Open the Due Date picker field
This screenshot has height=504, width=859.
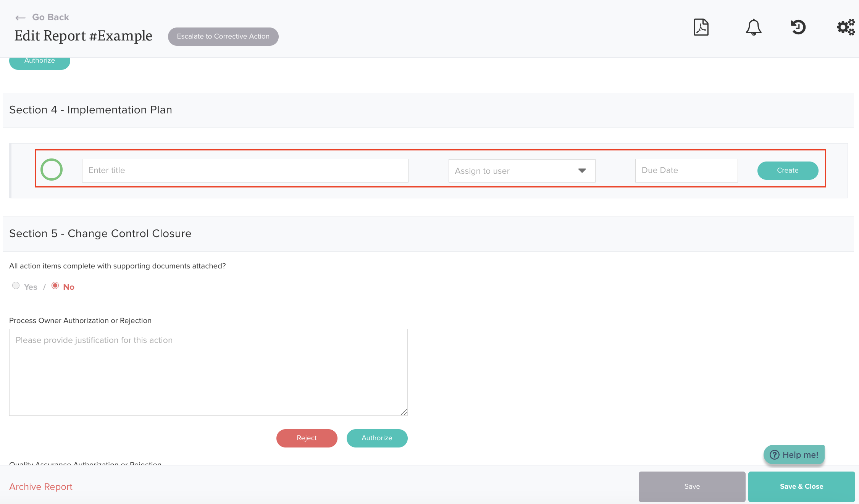tap(686, 170)
